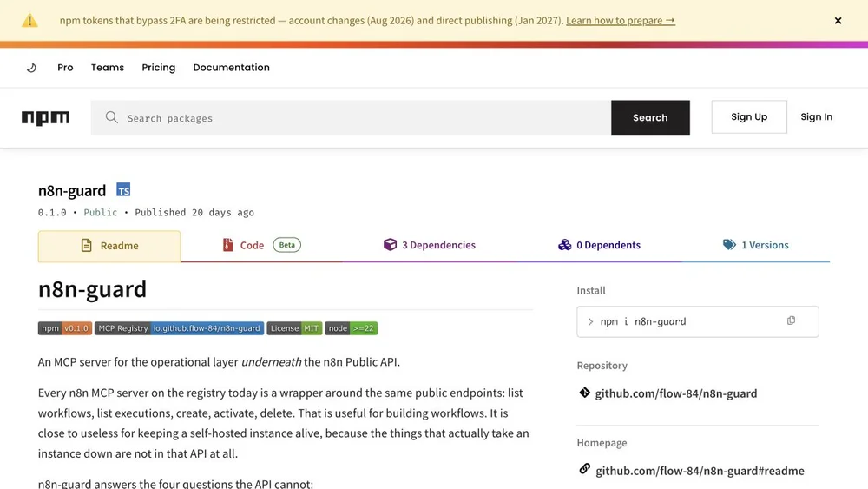Click the Search button
The image size is (868, 489).
(650, 117)
